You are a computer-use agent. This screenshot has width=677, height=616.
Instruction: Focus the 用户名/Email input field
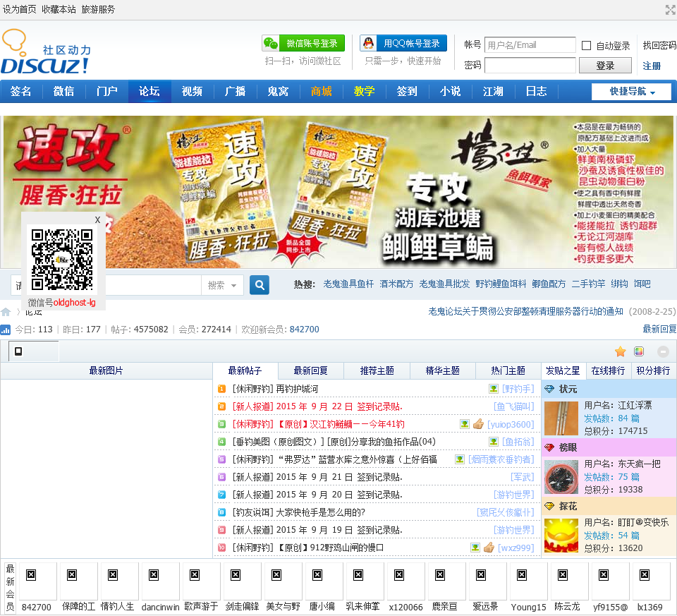(530, 45)
